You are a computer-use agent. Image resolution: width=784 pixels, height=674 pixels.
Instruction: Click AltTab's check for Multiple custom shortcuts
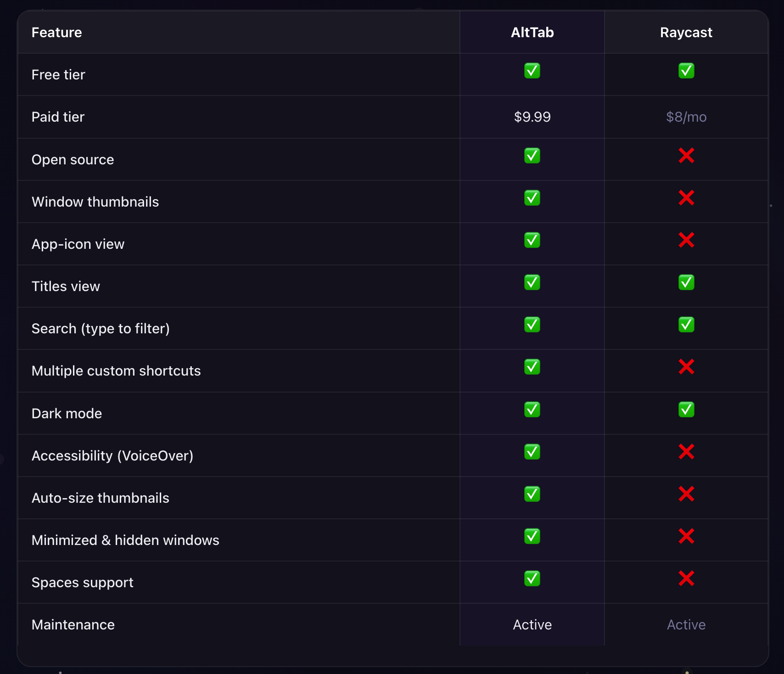pos(532,367)
